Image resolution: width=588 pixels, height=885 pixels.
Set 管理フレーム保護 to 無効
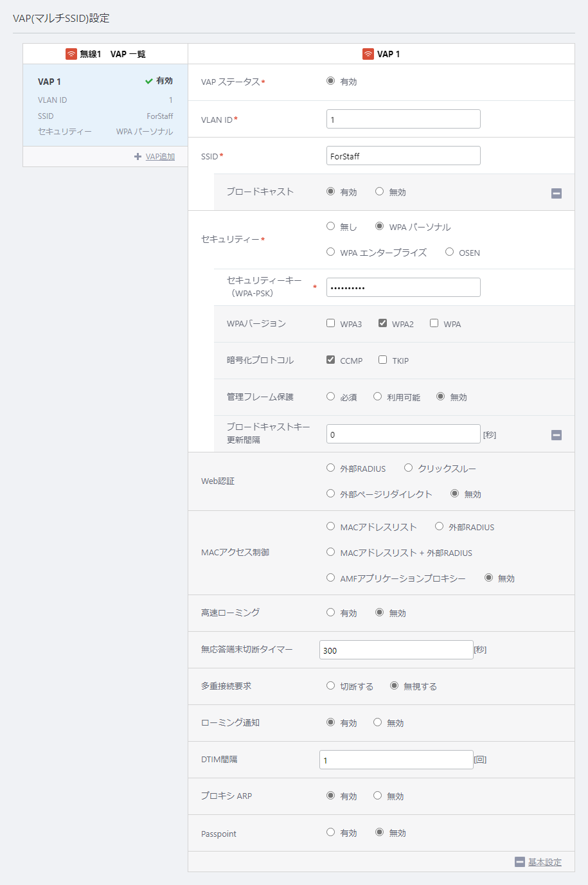pyautogui.click(x=440, y=397)
